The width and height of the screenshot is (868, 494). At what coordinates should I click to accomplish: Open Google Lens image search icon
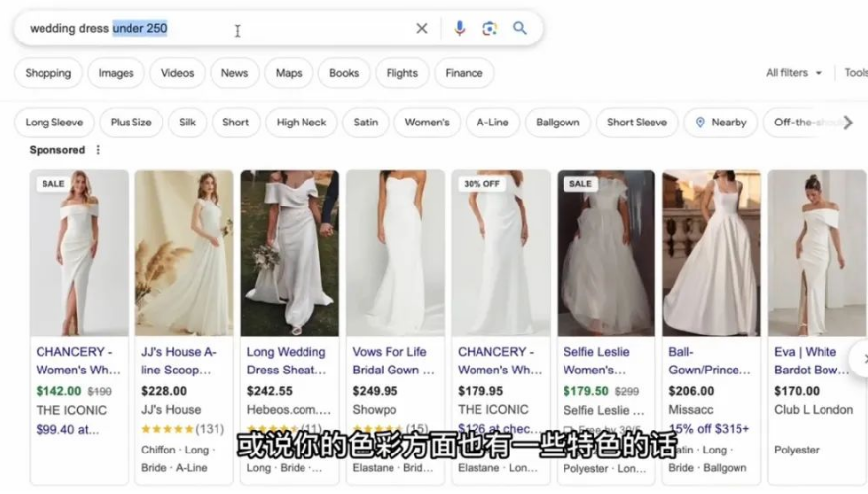pos(489,28)
